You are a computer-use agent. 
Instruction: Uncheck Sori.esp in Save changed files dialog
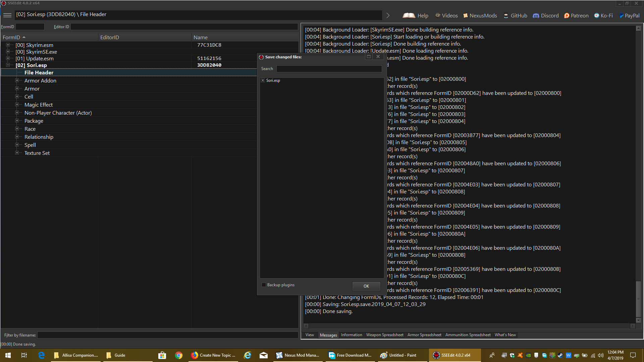[263, 80]
